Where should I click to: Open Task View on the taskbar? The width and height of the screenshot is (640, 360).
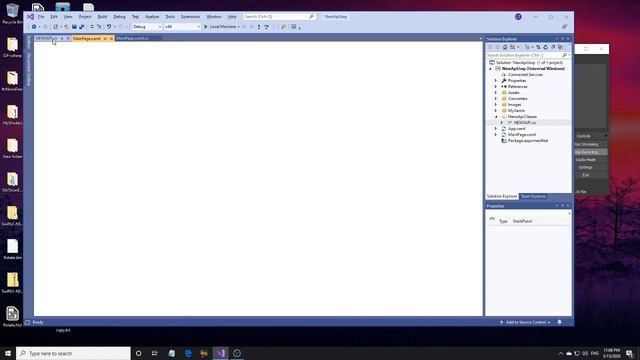pos(155,353)
